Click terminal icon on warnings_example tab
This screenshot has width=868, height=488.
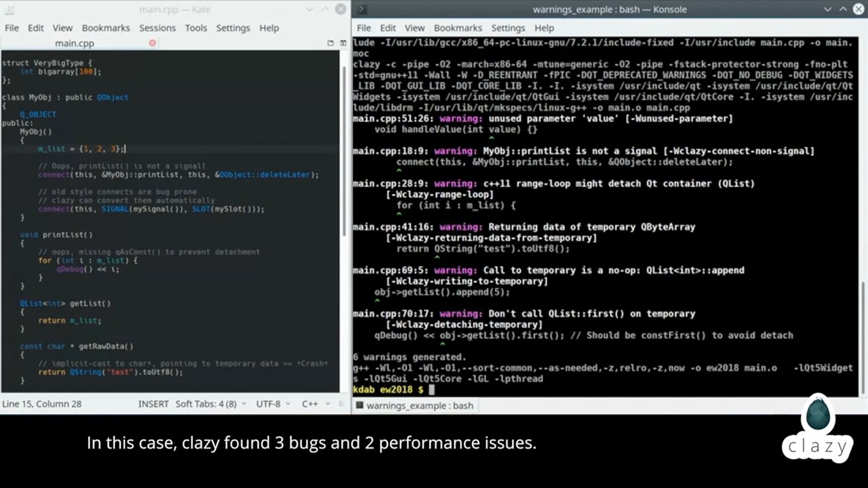359,405
